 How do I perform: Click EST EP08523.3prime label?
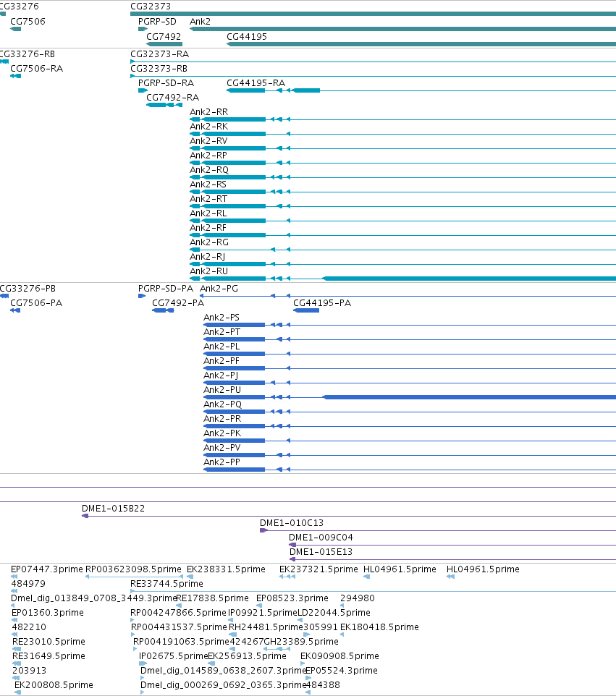point(292,598)
